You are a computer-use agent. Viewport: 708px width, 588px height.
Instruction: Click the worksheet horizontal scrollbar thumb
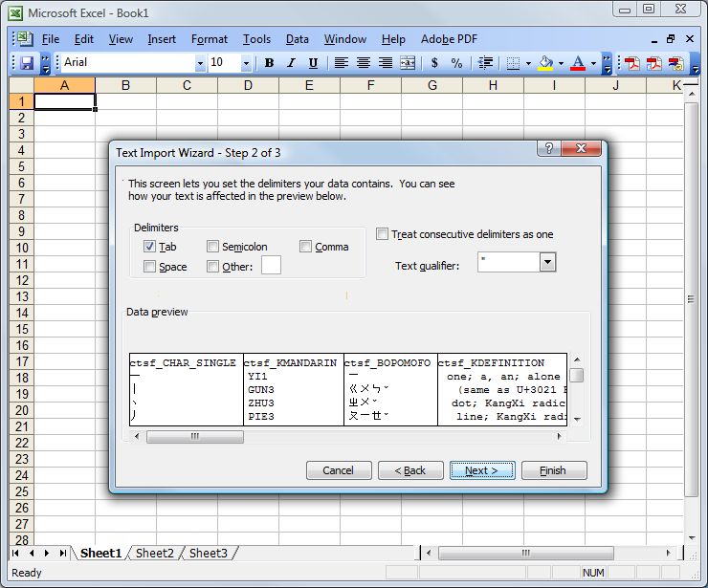(525, 553)
